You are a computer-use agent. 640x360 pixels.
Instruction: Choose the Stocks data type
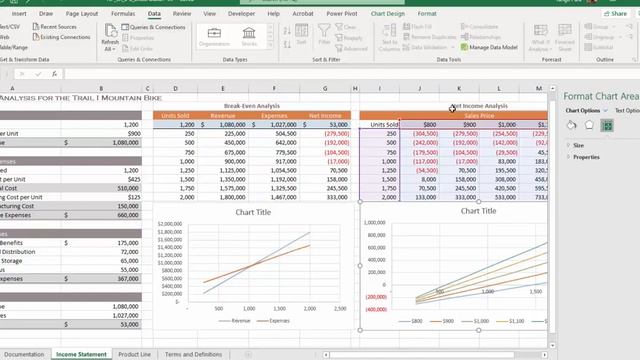(249, 36)
